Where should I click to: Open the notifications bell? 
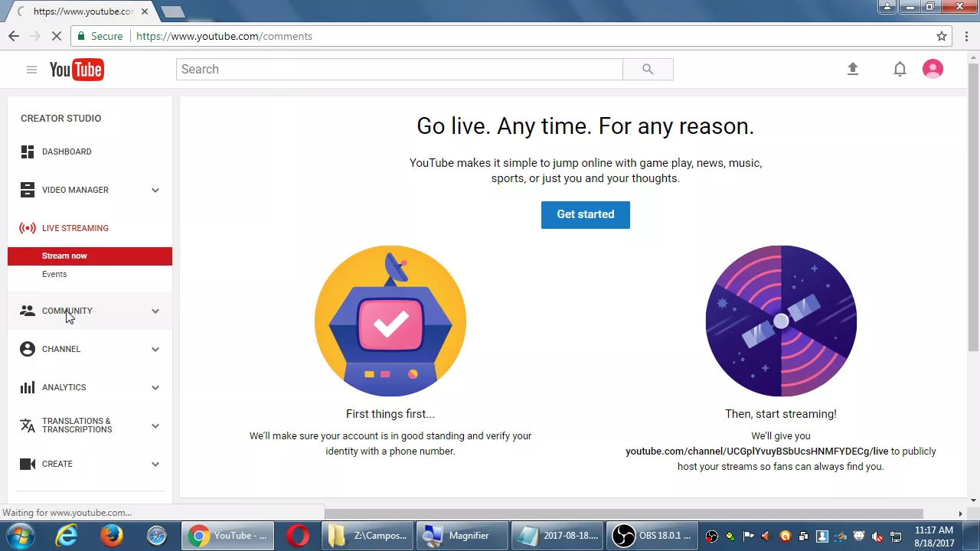coord(900,69)
